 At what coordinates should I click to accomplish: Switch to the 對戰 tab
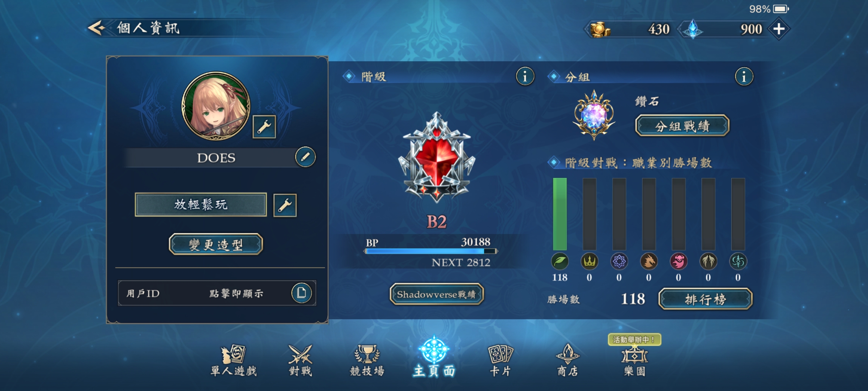point(300,361)
